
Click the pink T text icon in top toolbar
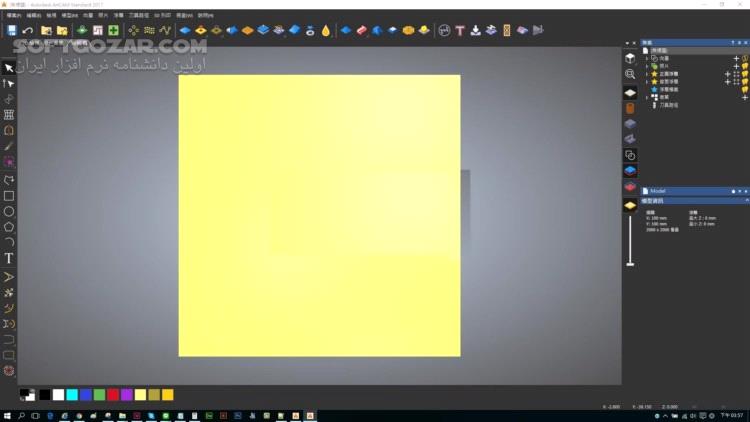(460, 31)
